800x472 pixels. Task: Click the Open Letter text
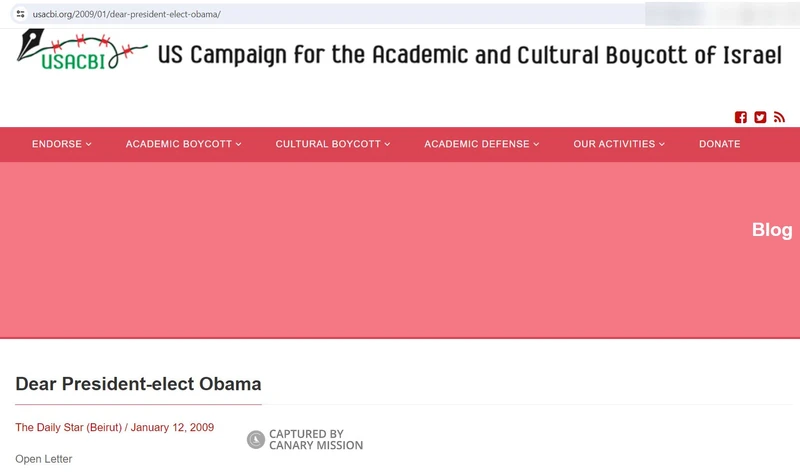tap(44, 459)
